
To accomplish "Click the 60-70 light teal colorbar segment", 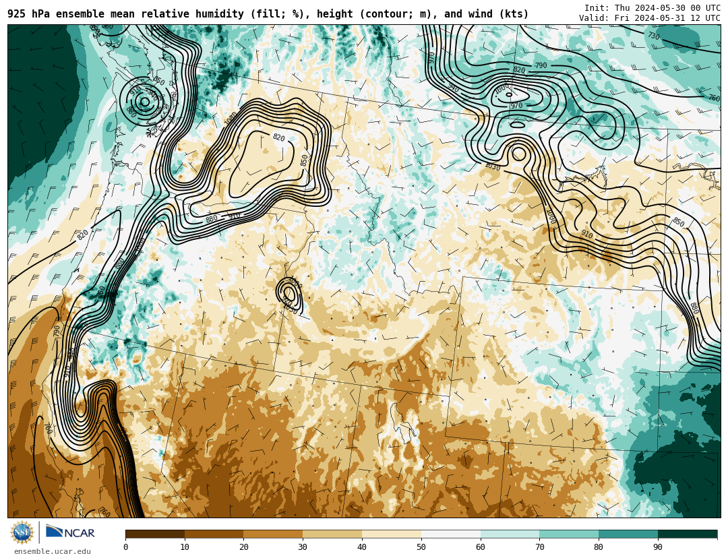I will tap(510, 534).
